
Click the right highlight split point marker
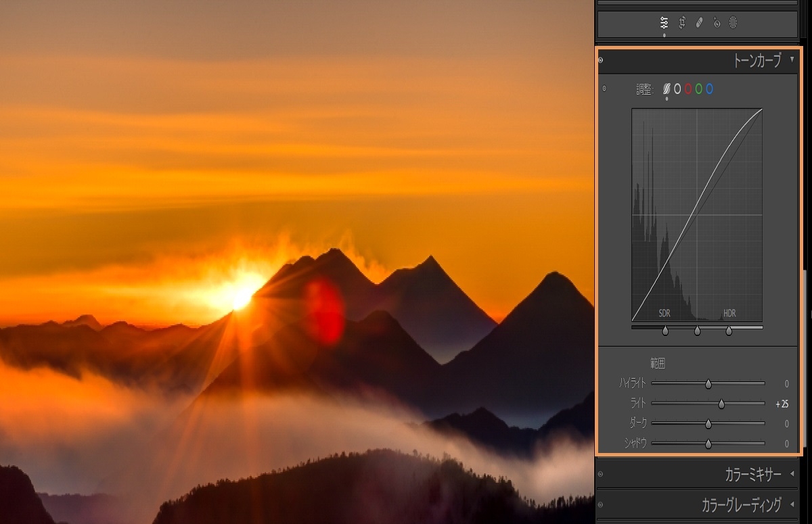(x=729, y=331)
